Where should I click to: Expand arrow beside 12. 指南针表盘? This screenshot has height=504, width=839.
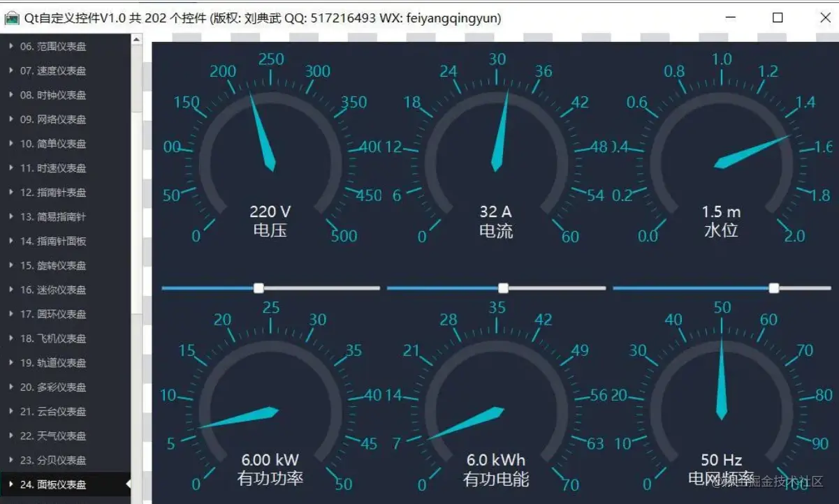10,193
